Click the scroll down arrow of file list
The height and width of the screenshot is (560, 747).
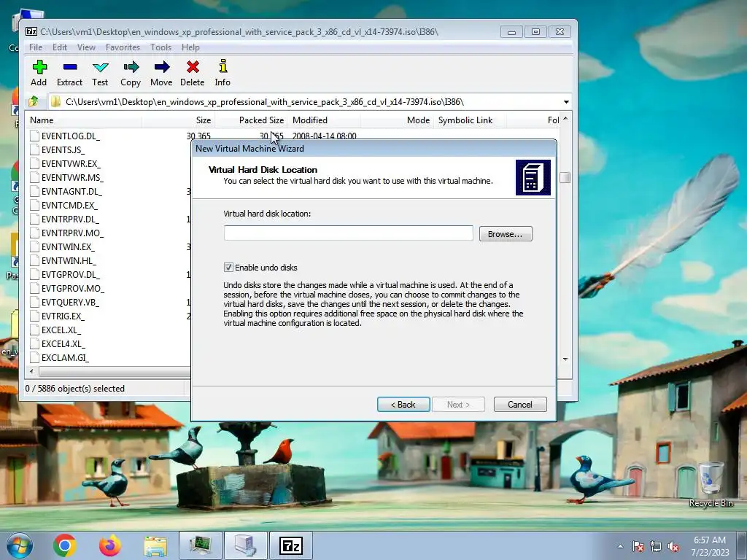(565, 359)
